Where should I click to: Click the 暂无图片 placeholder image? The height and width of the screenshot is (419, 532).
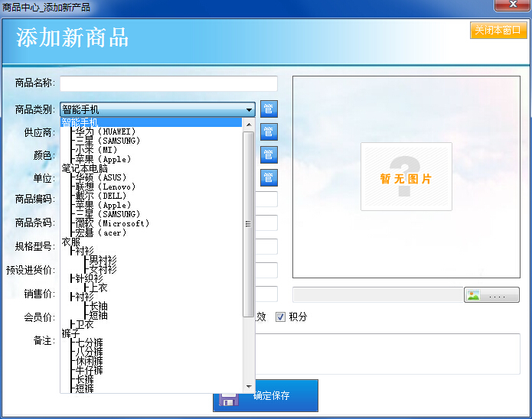(x=406, y=177)
